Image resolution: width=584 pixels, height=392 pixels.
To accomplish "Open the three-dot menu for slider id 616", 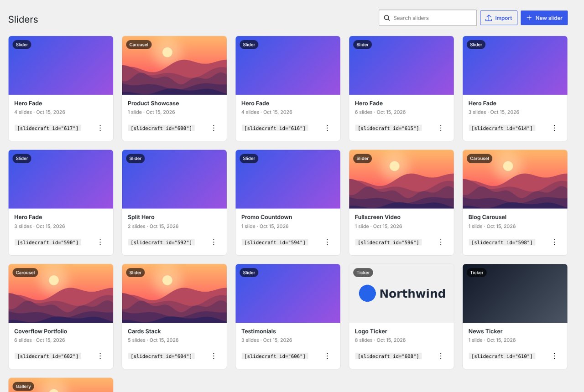I will (x=327, y=128).
